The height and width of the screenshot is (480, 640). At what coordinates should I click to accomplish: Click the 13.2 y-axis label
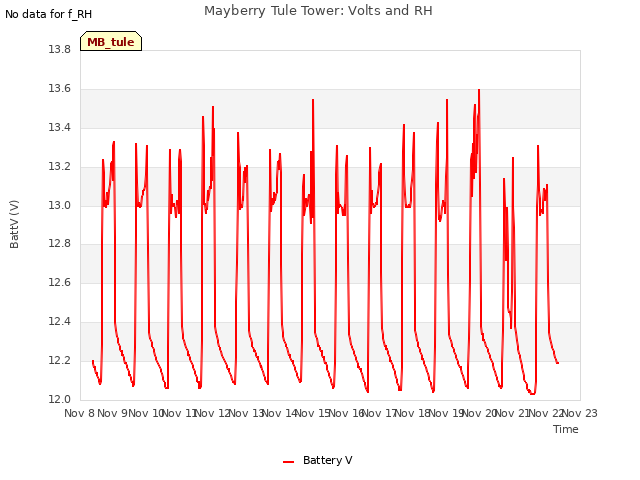click(60, 167)
